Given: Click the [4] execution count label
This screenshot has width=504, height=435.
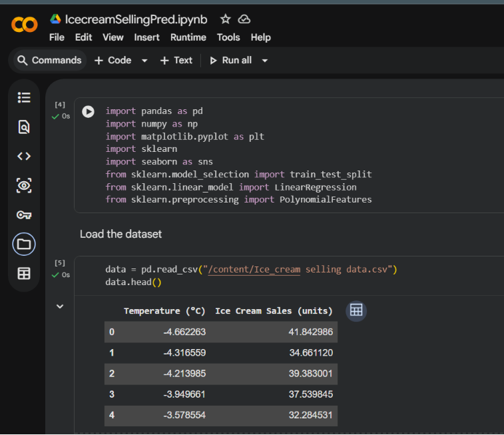Looking at the screenshot, I should (x=60, y=105).
